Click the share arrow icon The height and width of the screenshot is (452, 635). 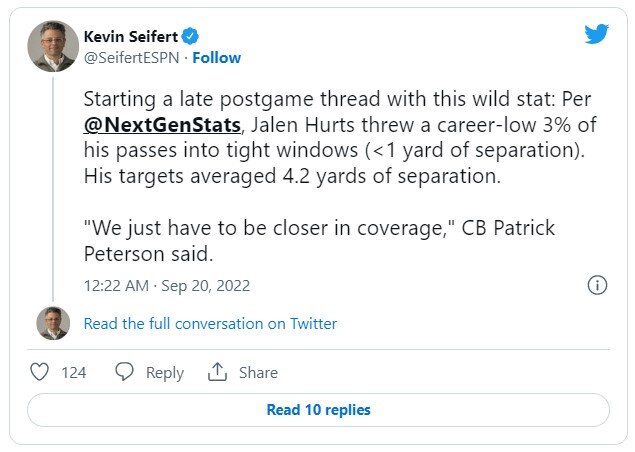coord(217,372)
